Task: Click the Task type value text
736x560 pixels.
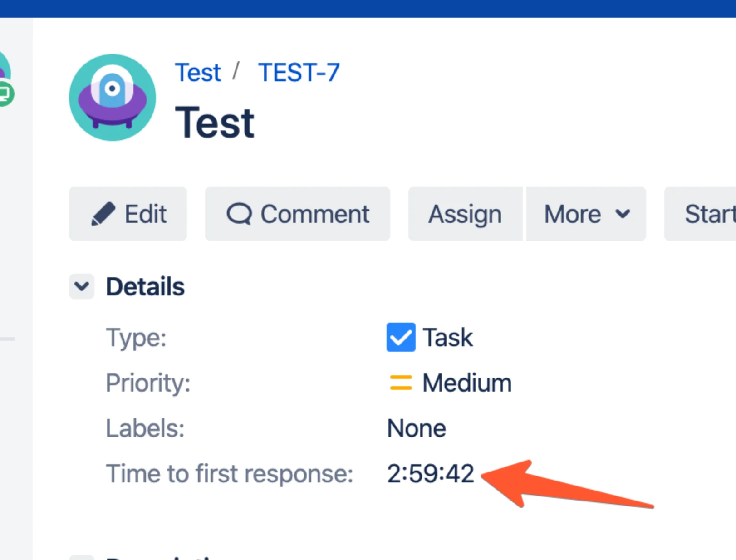Action: point(448,337)
